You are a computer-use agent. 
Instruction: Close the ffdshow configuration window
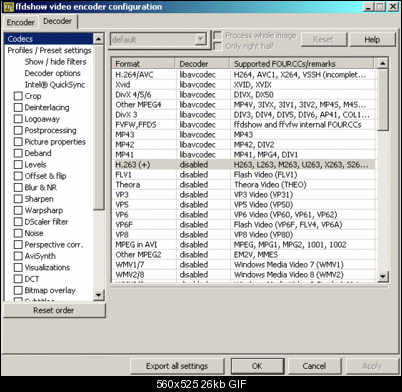(393, 7)
